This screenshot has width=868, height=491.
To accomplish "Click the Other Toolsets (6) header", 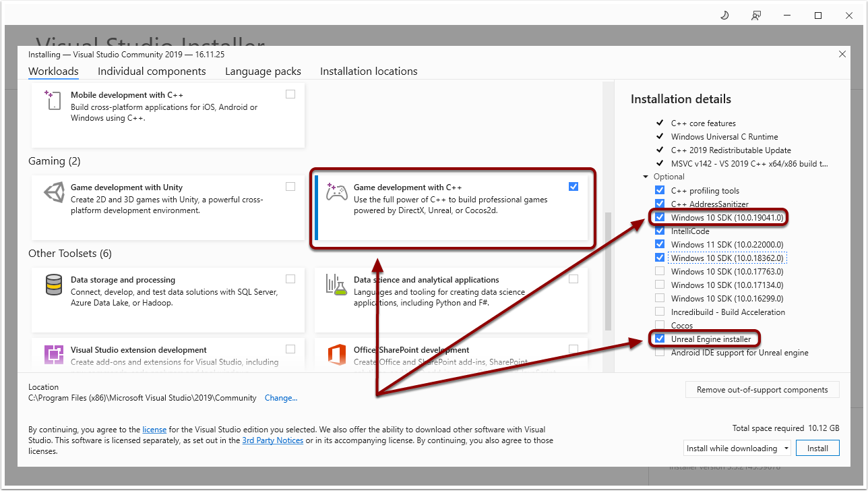I will pos(70,254).
